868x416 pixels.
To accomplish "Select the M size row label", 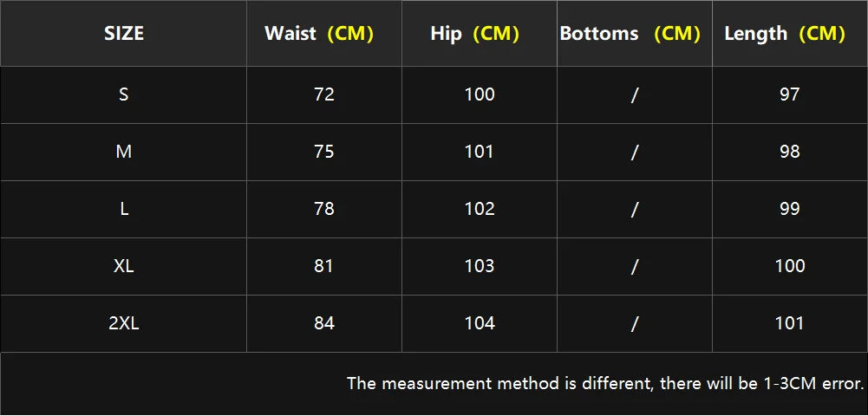I will (123, 152).
